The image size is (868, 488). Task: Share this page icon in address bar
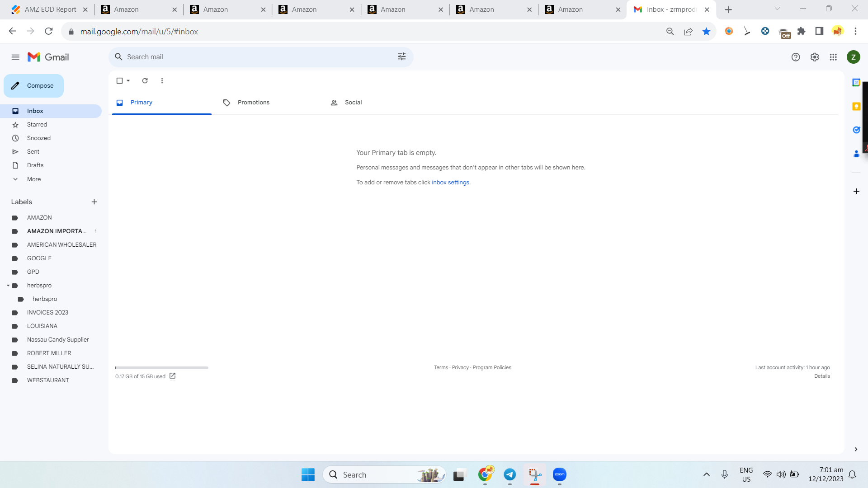click(x=688, y=31)
